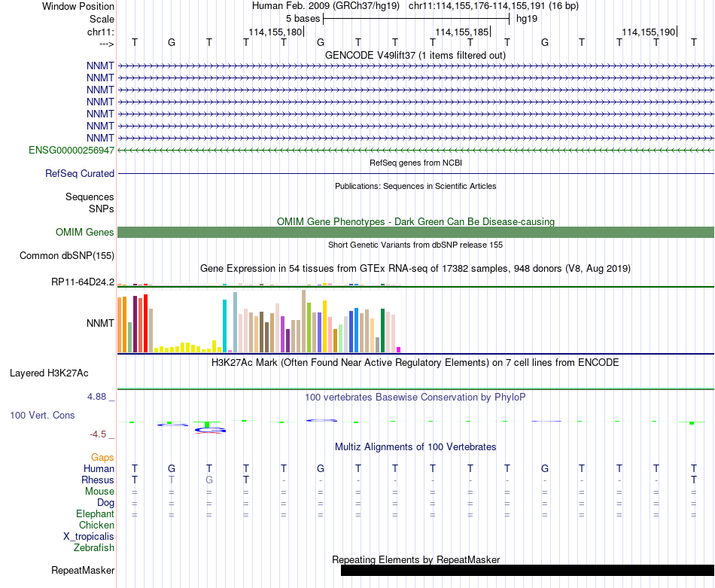This screenshot has width=715, height=588.
Task: Open the Layered H3K27Ac track label
Action: click(x=49, y=373)
